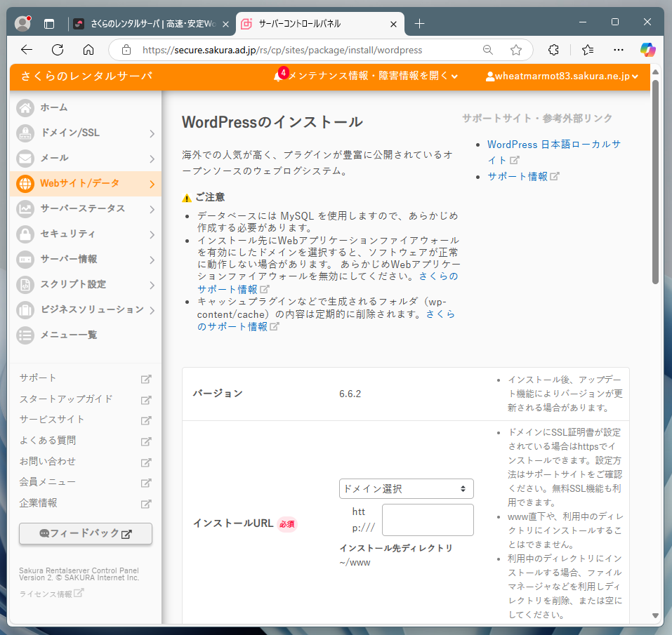The width and height of the screenshot is (672, 635).
Task: Click the site info lock icon in address bar
Action: pyautogui.click(x=126, y=50)
